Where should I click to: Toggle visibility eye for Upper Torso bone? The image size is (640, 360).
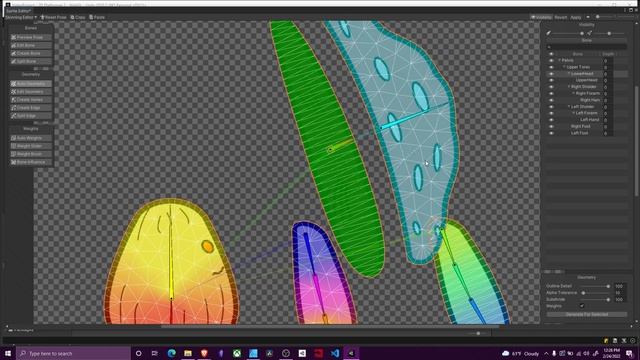pyautogui.click(x=551, y=67)
